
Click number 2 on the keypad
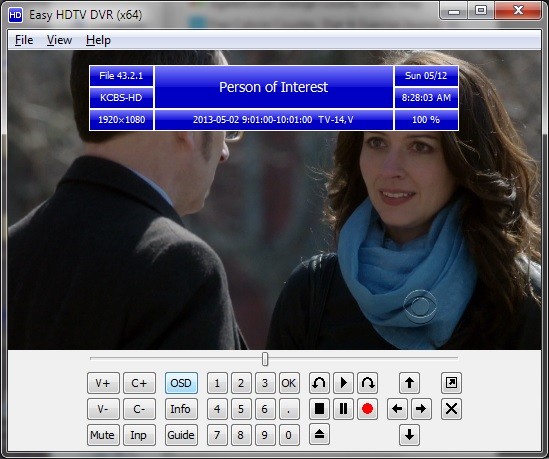pyautogui.click(x=241, y=383)
